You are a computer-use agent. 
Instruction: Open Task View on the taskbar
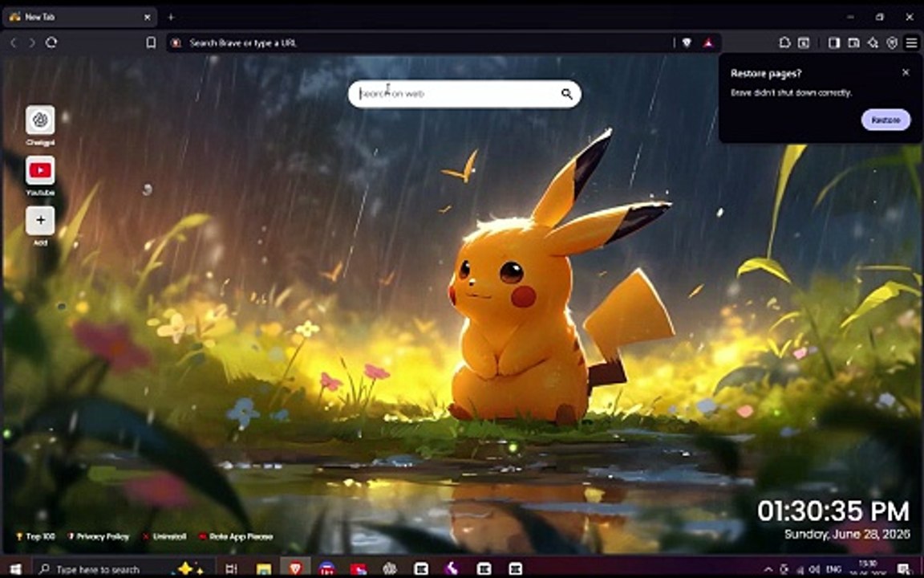pos(232,568)
